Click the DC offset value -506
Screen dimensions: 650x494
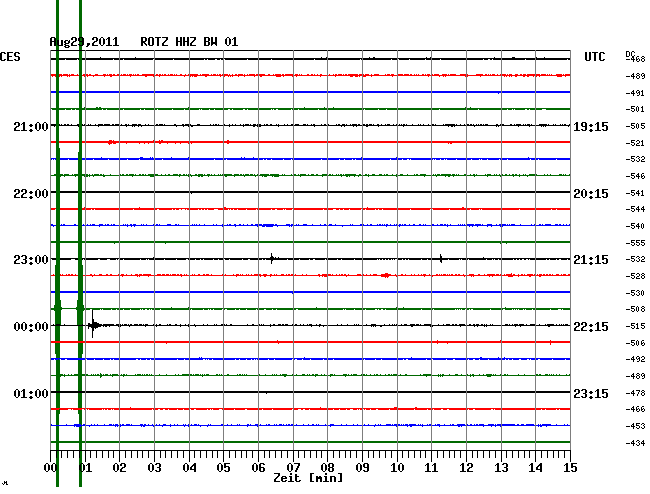(x=635, y=343)
